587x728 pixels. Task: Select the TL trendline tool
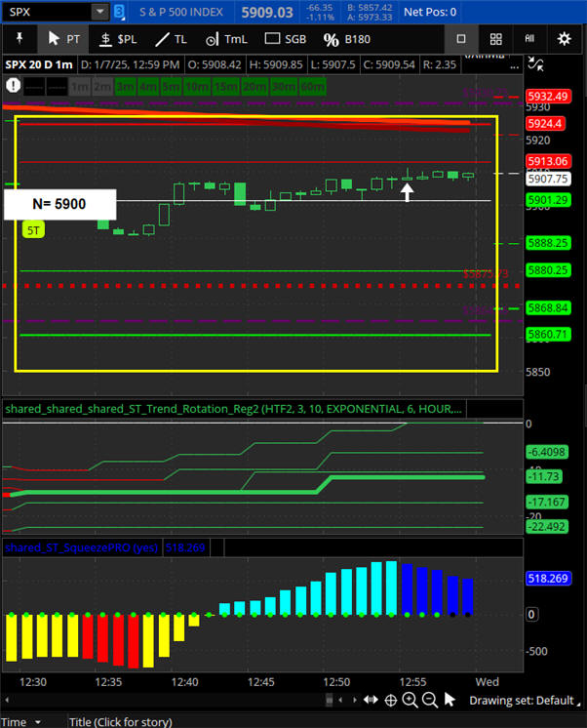coord(171,39)
